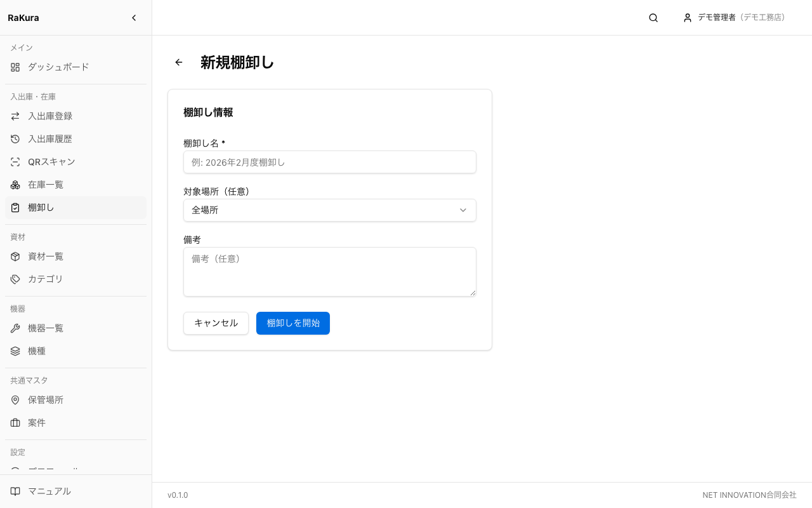Open 保管場所 in the sidebar
The width and height of the screenshot is (812, 508).
(x=76, y=400)
